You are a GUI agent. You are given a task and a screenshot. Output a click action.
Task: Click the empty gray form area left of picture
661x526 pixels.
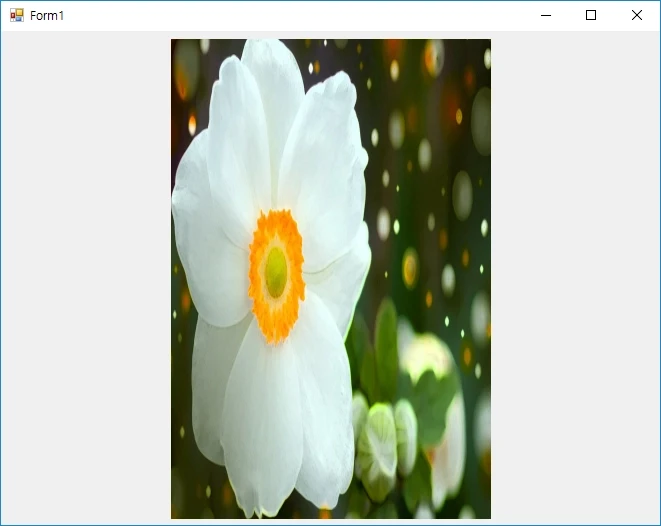coord(85,280)
